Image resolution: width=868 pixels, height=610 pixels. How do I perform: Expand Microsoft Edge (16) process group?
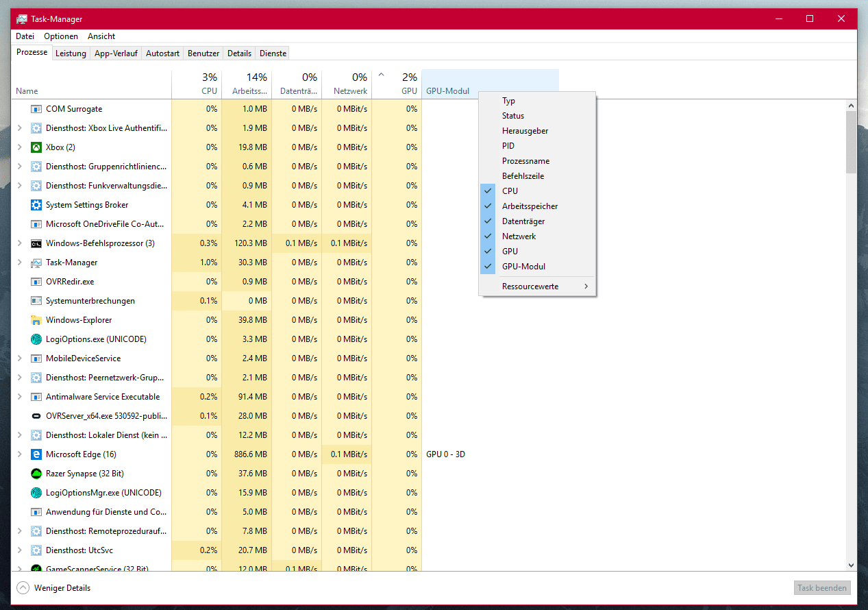19,454
